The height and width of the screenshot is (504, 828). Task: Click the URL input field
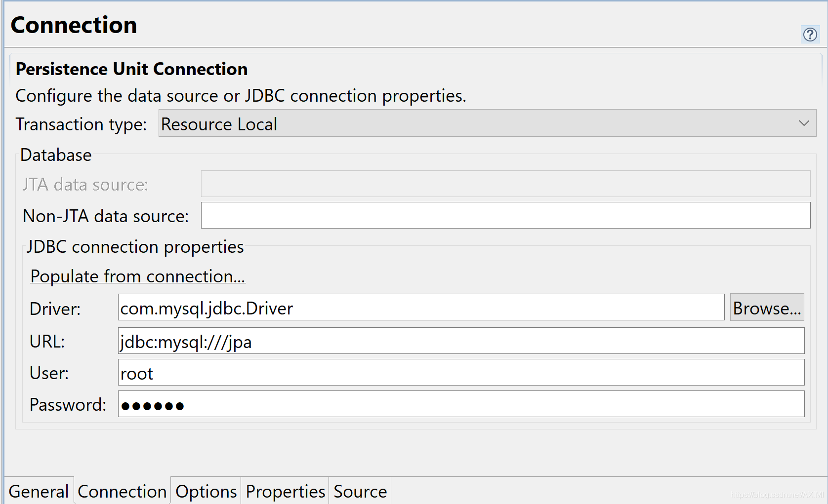pos(461,341)
